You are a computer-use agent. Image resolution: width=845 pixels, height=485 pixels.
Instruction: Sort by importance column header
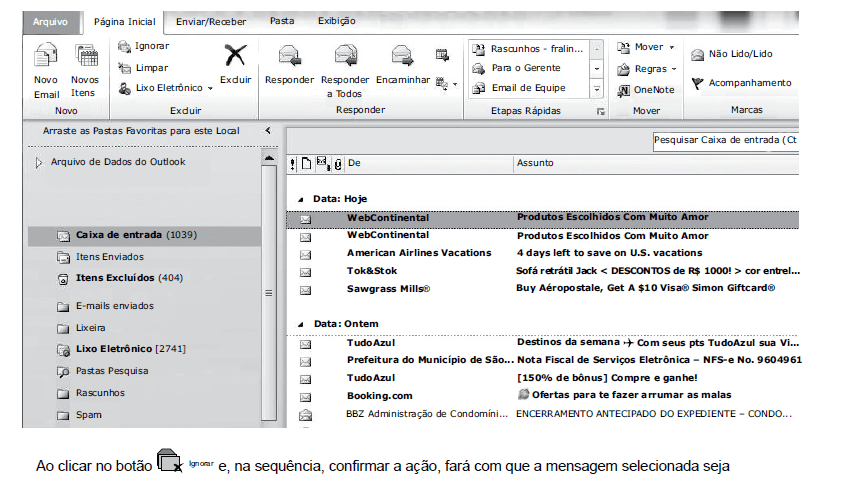(293, 164)
